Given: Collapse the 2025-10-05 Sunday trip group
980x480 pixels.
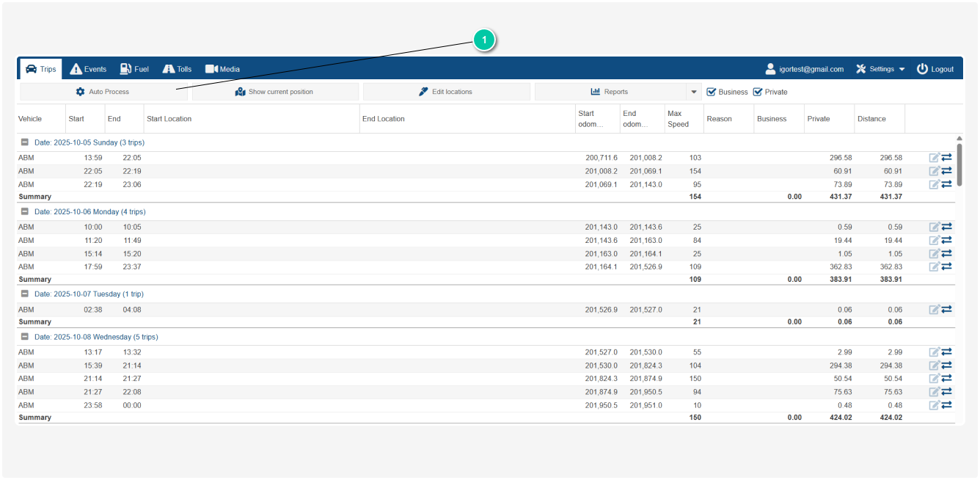Looking at the screenshot, I should tap(25, 142).
